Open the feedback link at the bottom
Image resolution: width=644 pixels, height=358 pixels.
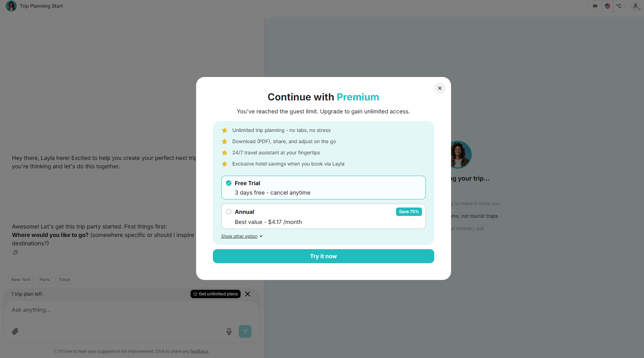tap(199, 351)
